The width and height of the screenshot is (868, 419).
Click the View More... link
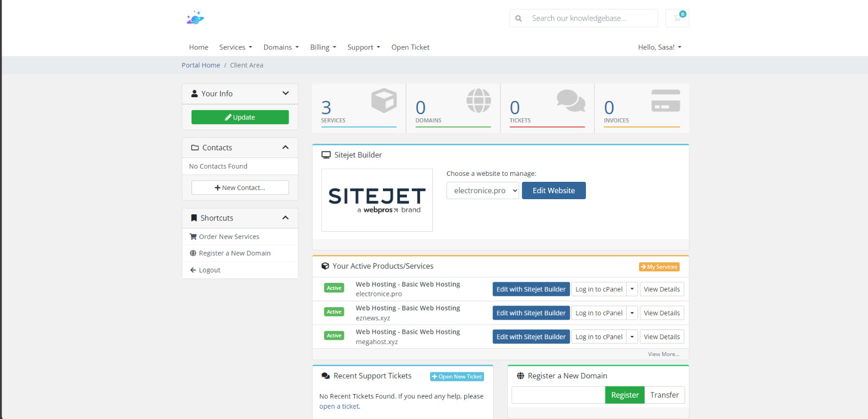[x=663, y=354]
